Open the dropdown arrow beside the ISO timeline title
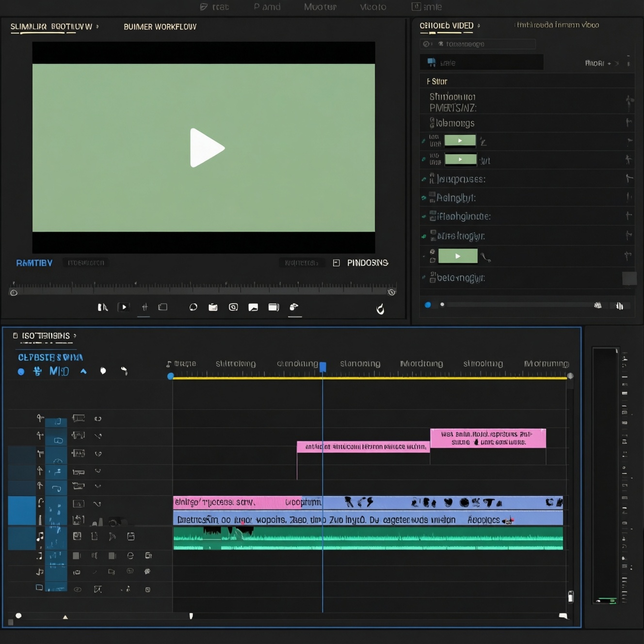Image resolution: width=644 pixels, height=644 pixels. coord(75,336)
